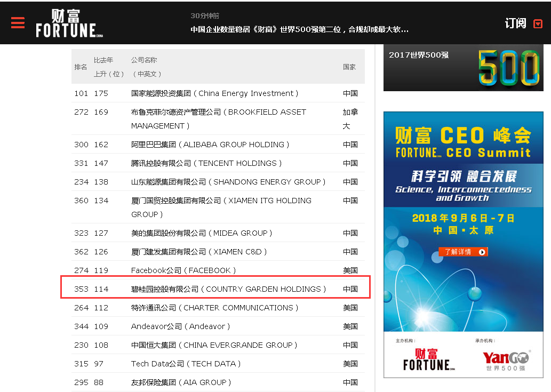
Task: Select the Alibaba Group Holding row
Action: [210, 145]
